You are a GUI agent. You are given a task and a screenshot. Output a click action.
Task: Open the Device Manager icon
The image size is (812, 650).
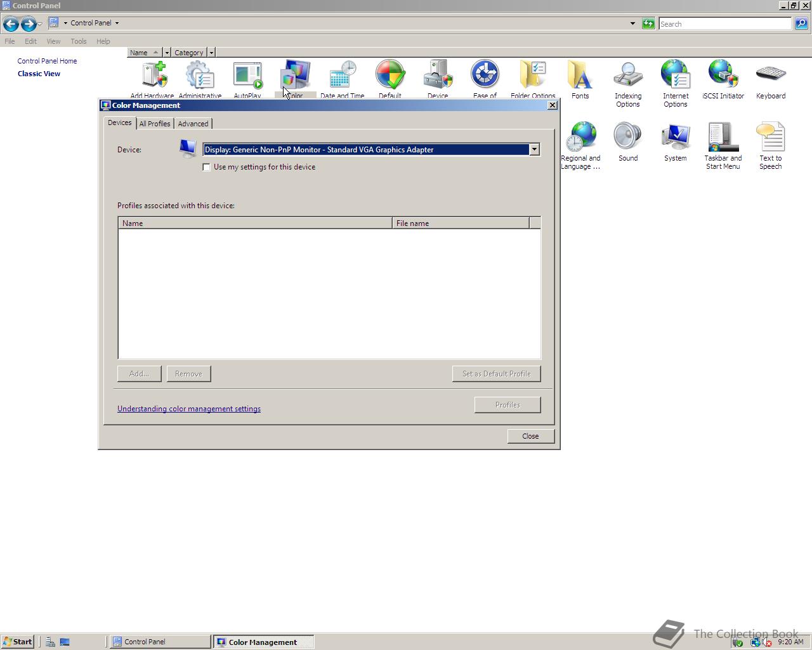[x=438, y=79]
